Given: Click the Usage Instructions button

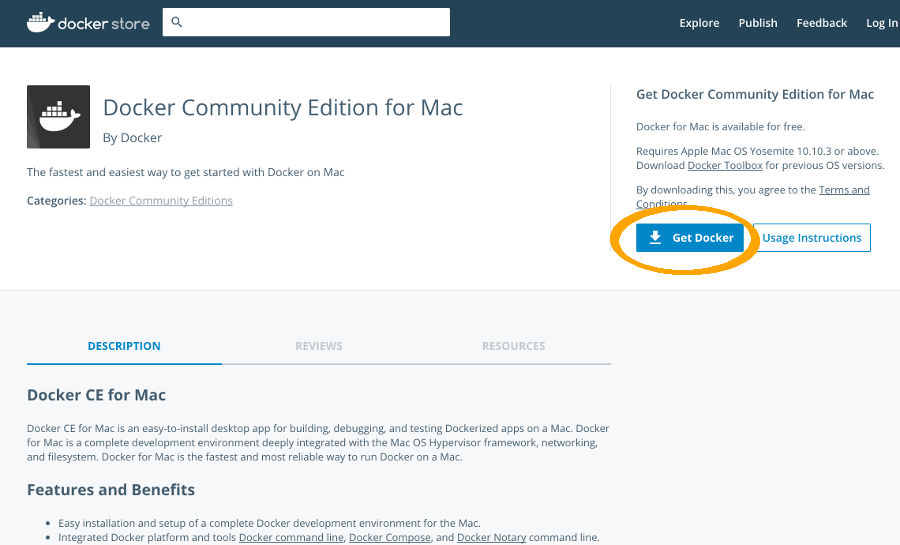Looking at the screenshot, I should tap(812, 238).
